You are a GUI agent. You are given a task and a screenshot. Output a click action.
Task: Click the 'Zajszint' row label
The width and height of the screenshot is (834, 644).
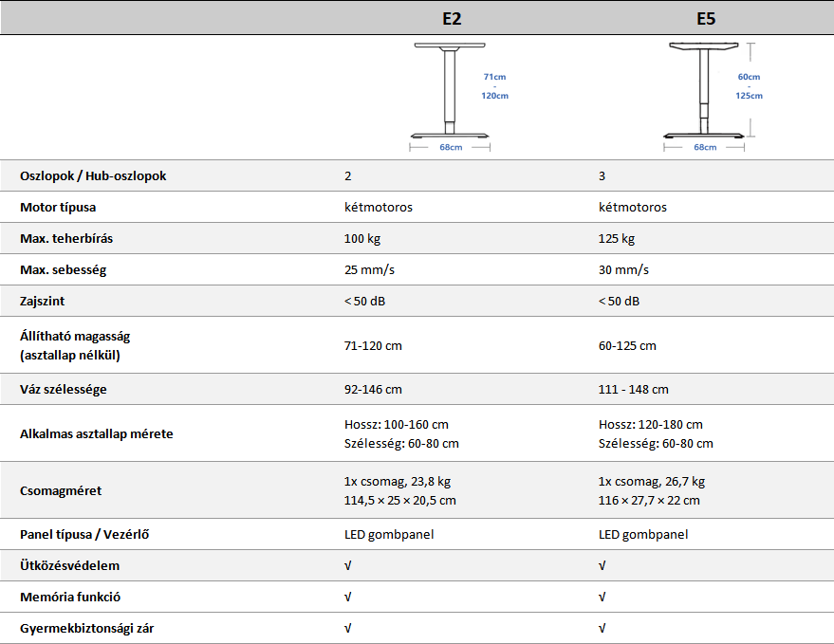point(43,302)
